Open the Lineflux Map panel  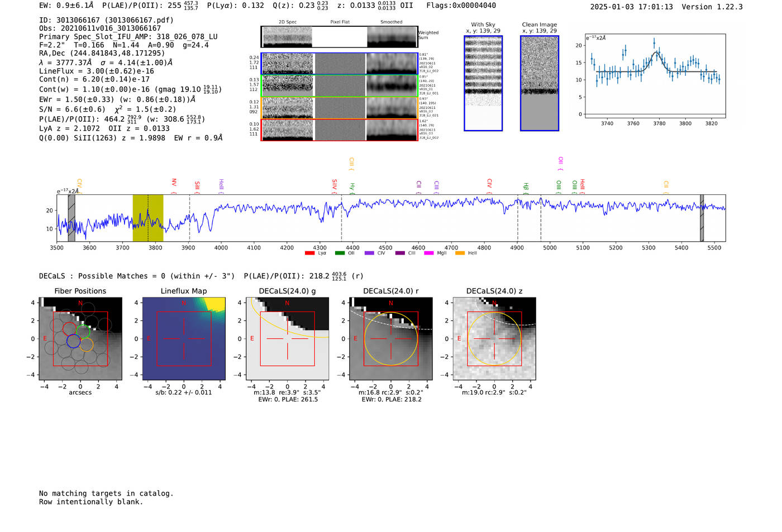(184, 339)
